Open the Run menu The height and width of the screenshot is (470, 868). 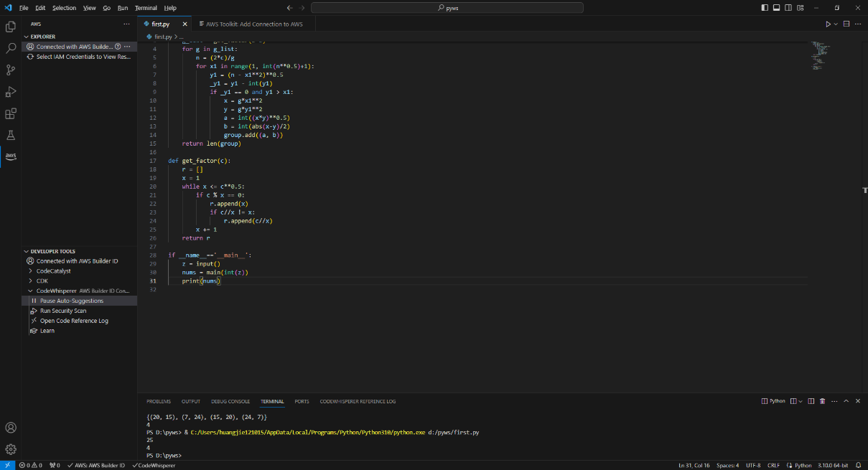pyautogui.click(x=123, y=8)
